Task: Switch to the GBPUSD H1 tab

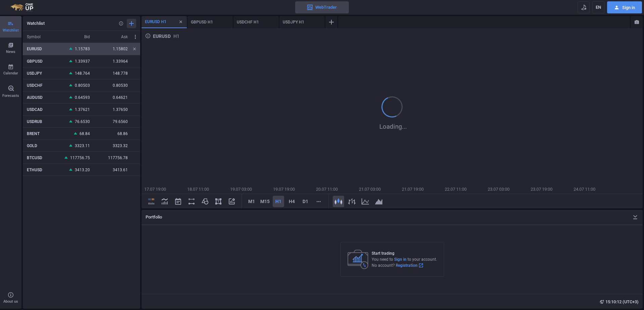Action: [201, 22]
